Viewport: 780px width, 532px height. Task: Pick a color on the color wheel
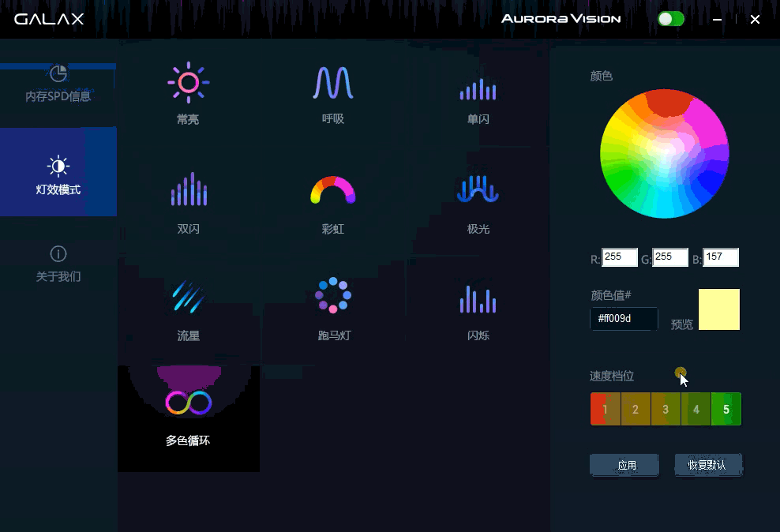664,153
